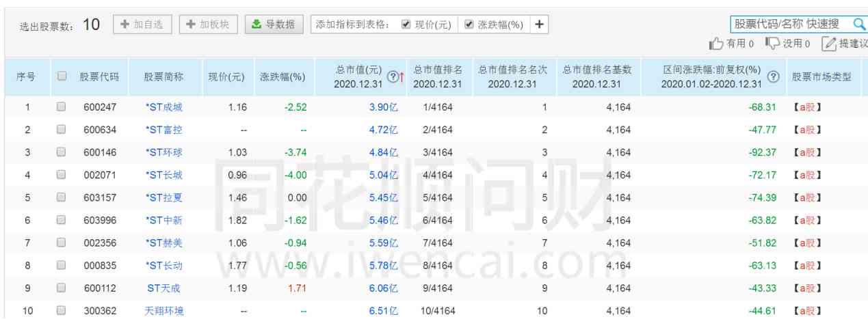
Task: Click ranking cell 5/4164
Action: pos(438,197)
